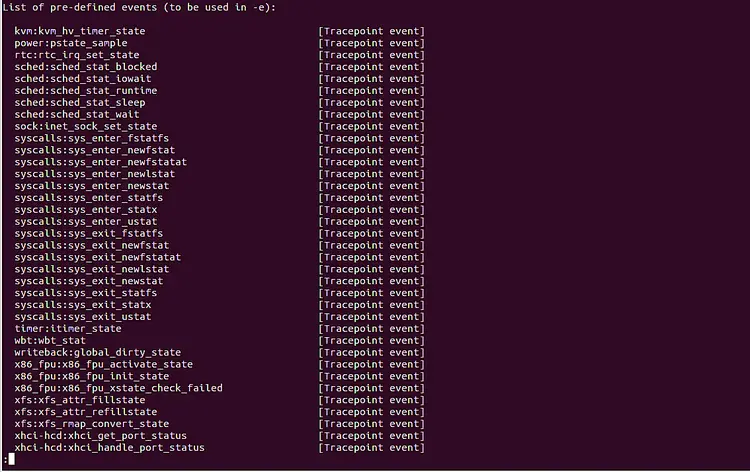Select xhci-hcd:xhci_handle_port_status event

(110, 448)
